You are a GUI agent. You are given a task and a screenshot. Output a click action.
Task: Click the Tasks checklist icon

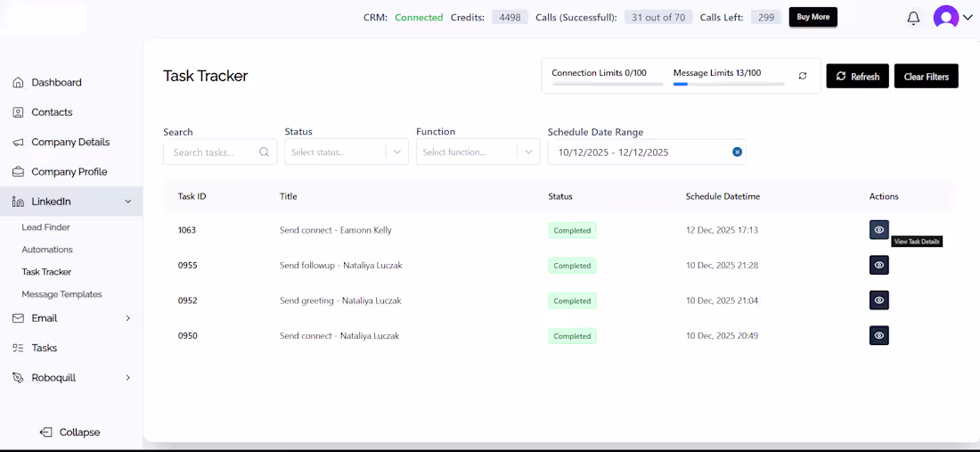[18, 348]
